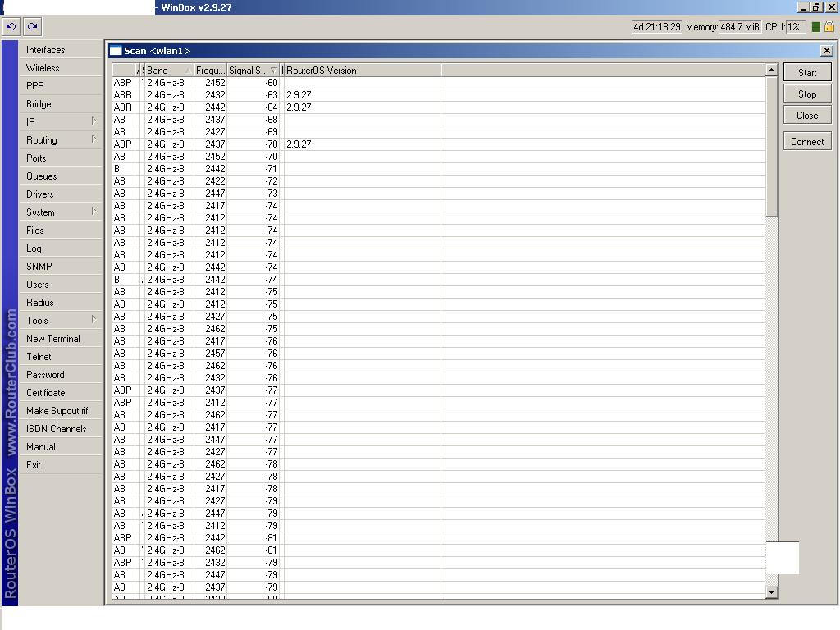
Task: Select the ABP row with frequency 2442, signal -81
Action: click(438, 538)
